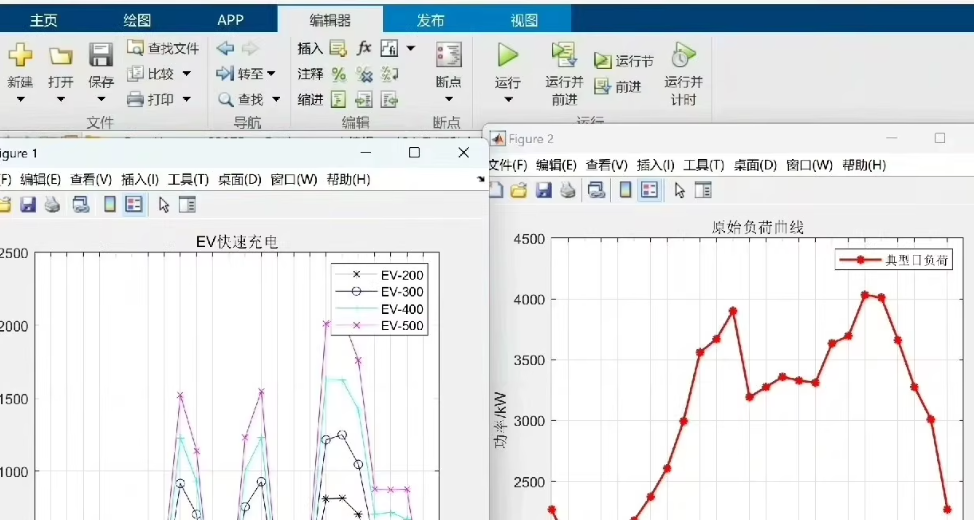Click the green 运行 (Run) play icon
This screenshot has height=520, width=974.
coord(507,55)
